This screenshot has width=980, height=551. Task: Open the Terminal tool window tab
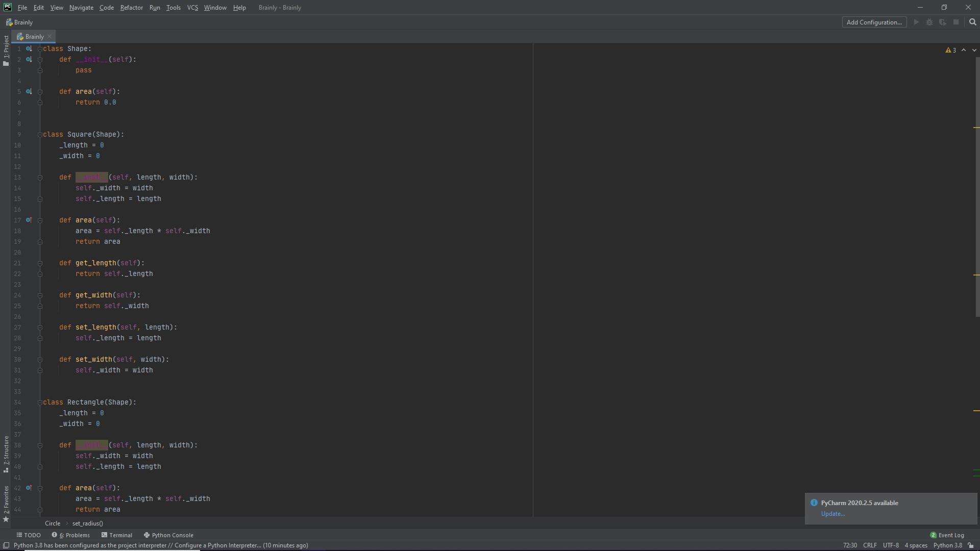tap(117, 535)
